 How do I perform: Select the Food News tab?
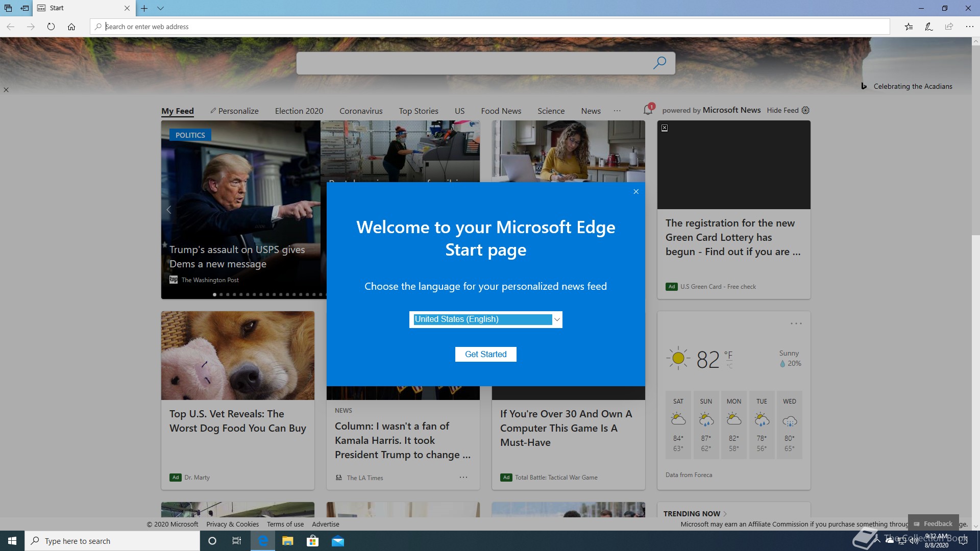pyautogui.click(x=501, y=111)
